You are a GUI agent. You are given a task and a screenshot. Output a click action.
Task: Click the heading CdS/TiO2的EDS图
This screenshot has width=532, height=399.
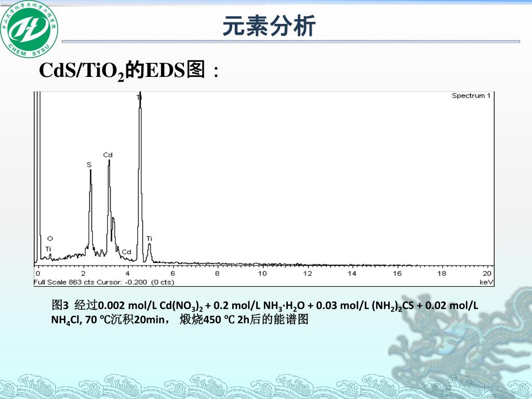(129, 71)
